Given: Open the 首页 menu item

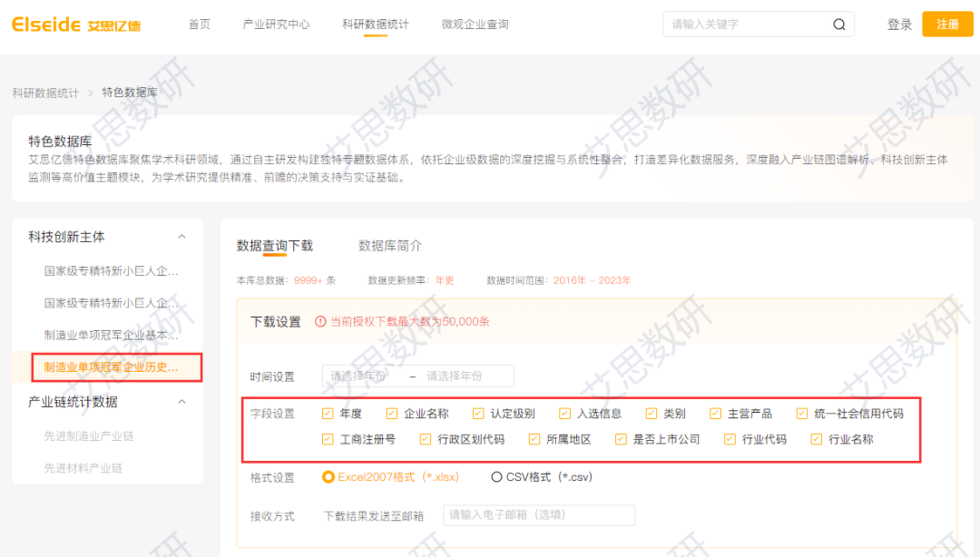Looking at the screenshot, I should [x=200, y=24].
